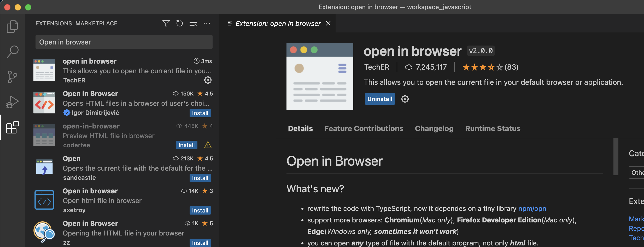Open the Explorer view in activity bar
Image resolution: width=644 pixels, height=247 pixels.
coord(12,26)
